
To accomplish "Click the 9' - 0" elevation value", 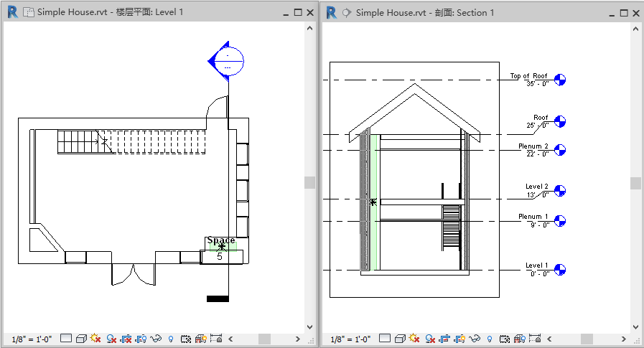I will coord(540,225).
